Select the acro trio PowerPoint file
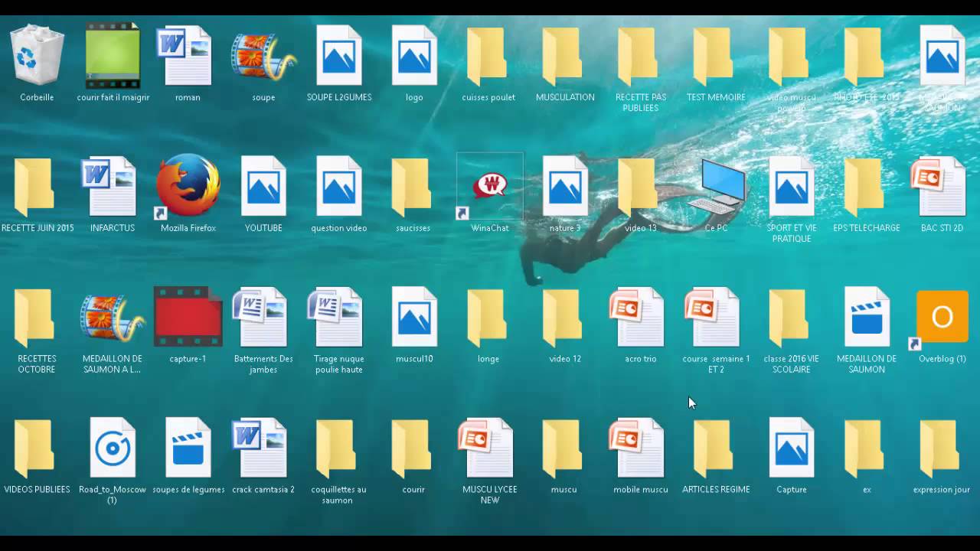This screenshot has width=980, height=551. [x=640, y=318]
